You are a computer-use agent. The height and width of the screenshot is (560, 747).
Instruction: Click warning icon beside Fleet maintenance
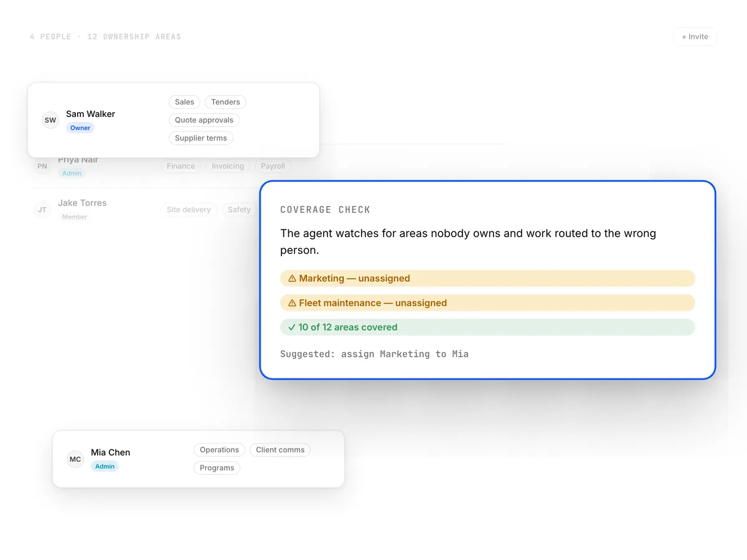[292, 303]
